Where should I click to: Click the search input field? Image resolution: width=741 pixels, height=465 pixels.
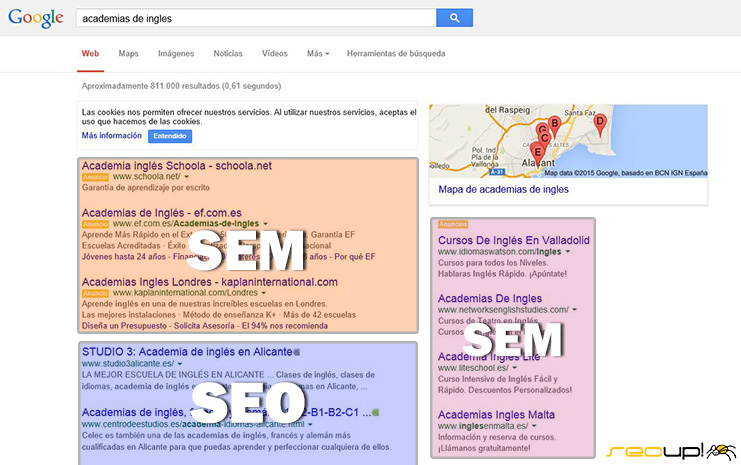(x=255, y=18)
